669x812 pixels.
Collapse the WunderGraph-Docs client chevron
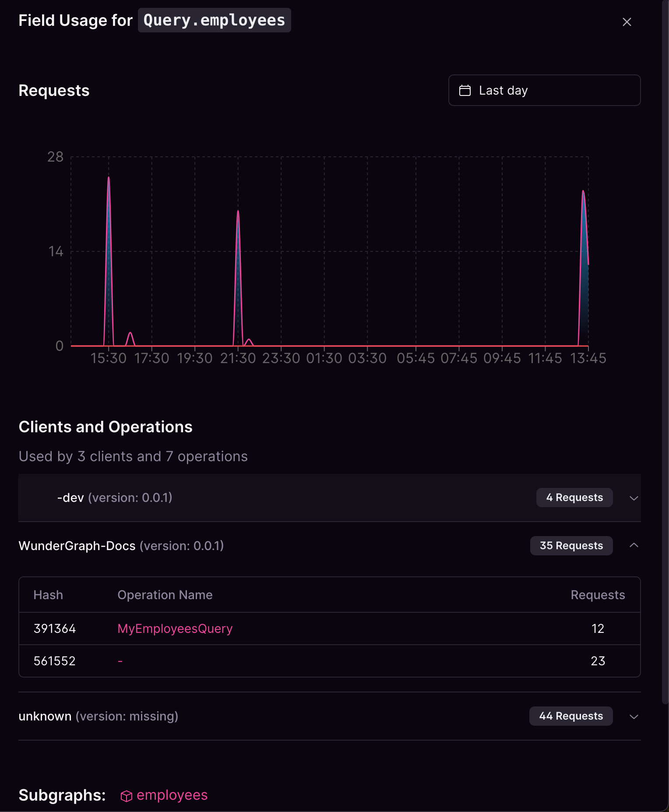click(x=634, y=545)
